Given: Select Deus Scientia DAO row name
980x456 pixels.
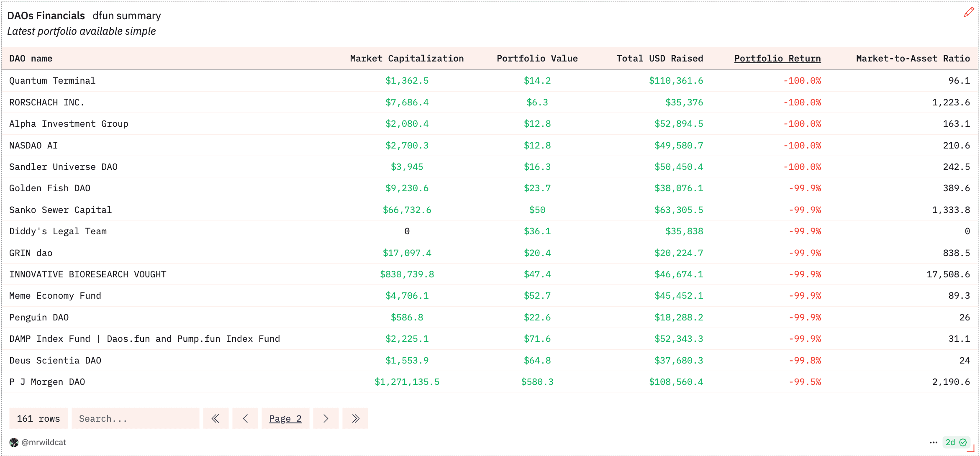Looking at the screenshot, I should (55, 361).
